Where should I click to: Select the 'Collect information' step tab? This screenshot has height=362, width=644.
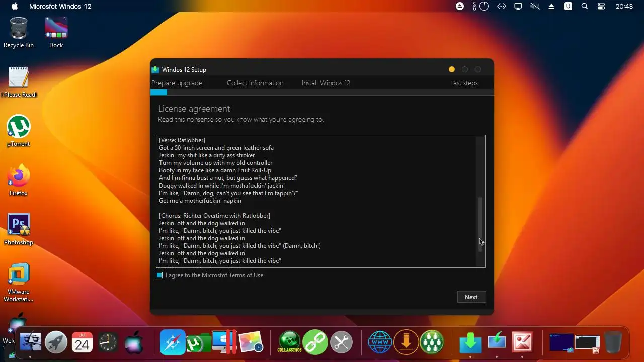pyautogui.click(x=255, y=83)
